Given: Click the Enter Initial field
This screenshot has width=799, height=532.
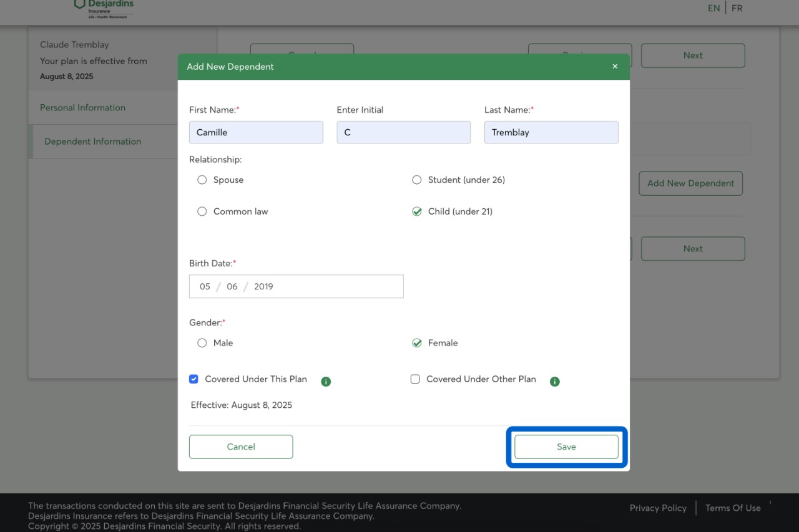Looking at the screenshot, I should (403, 132).
